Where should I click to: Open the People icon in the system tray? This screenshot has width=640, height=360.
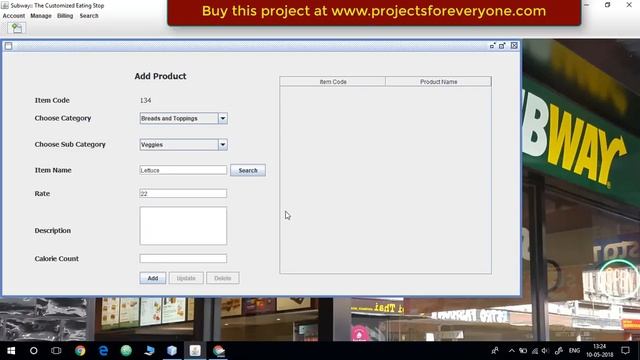495,351
